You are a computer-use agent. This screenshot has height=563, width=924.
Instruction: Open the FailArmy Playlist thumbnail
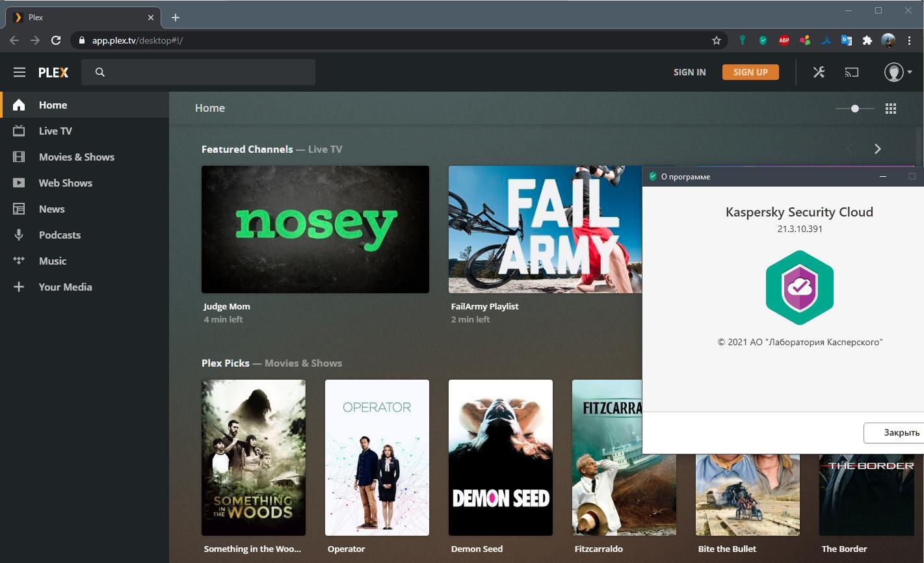pyautogui.click(x=545, y=229)
